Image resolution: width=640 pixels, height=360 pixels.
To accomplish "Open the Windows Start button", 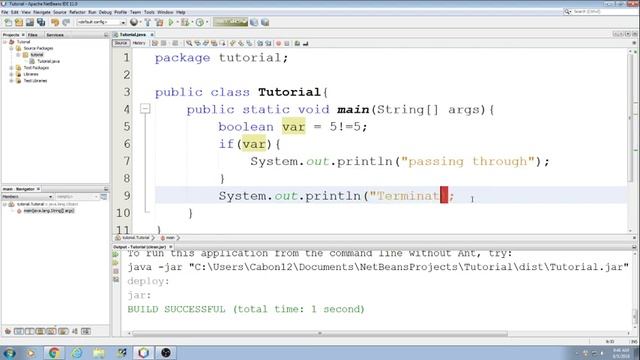I will point(9,353).
